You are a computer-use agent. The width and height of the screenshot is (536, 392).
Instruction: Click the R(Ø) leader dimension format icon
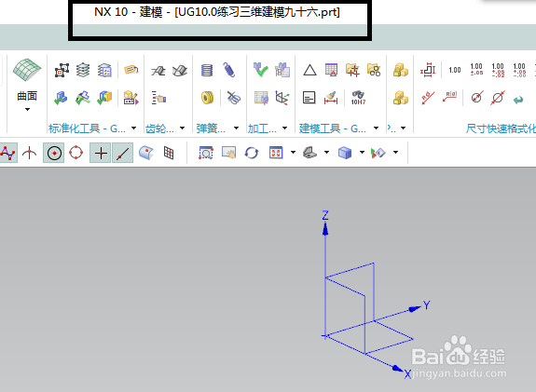coord(449,97)
